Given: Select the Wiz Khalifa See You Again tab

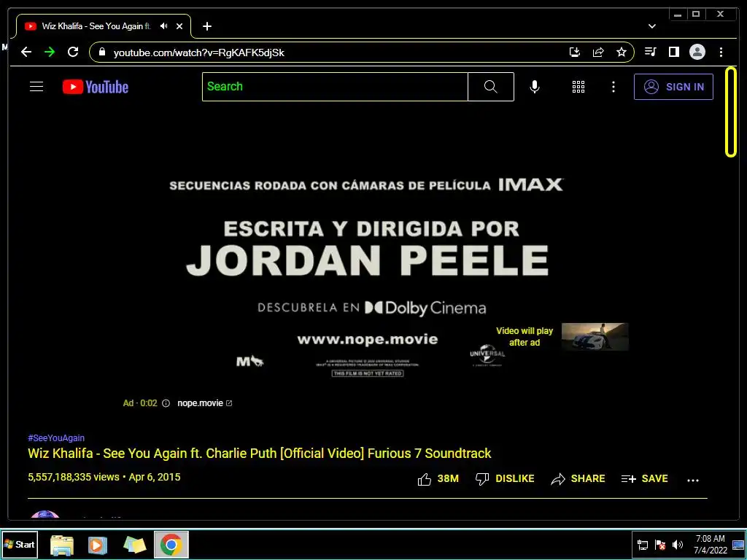Looking at the screenshot, I should click(x=104, y=26).
